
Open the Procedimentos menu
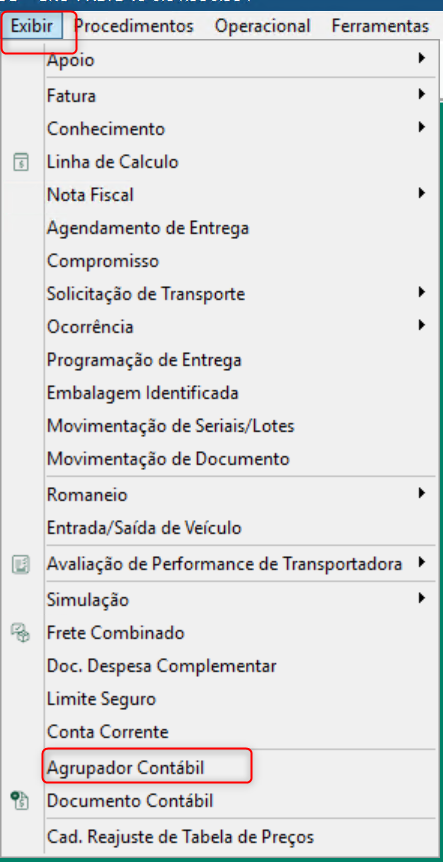(134, 26)
